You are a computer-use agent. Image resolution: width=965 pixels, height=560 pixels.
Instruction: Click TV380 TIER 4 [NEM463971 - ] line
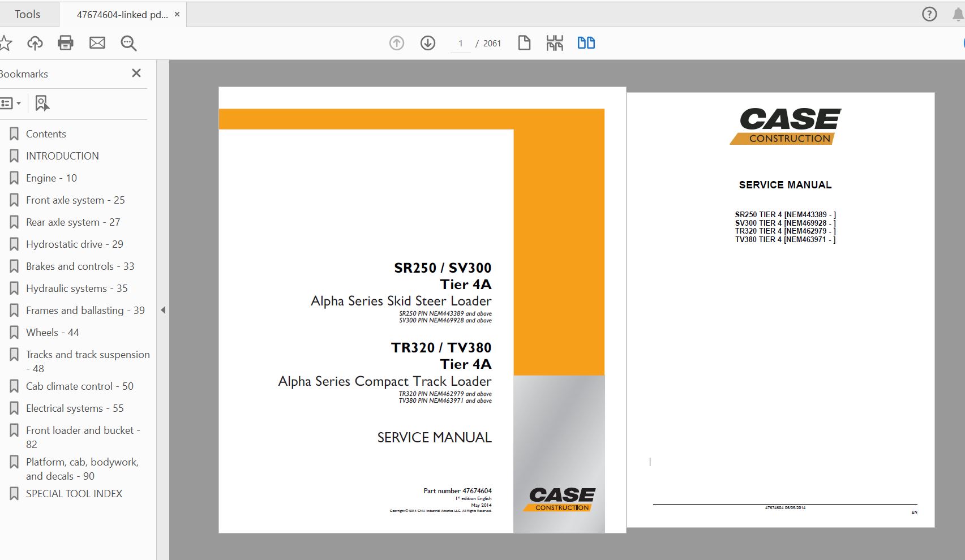tap(785, 240)
